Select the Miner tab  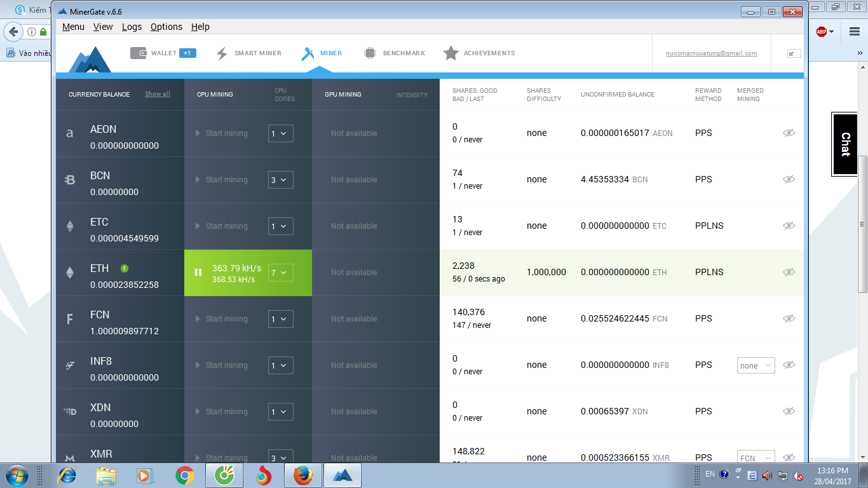(x=322, y=53)
